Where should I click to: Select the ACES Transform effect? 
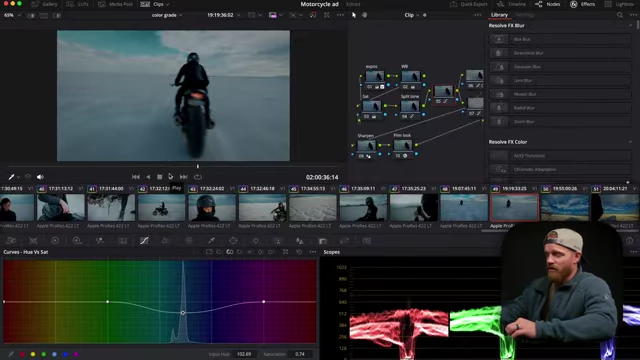560,156
